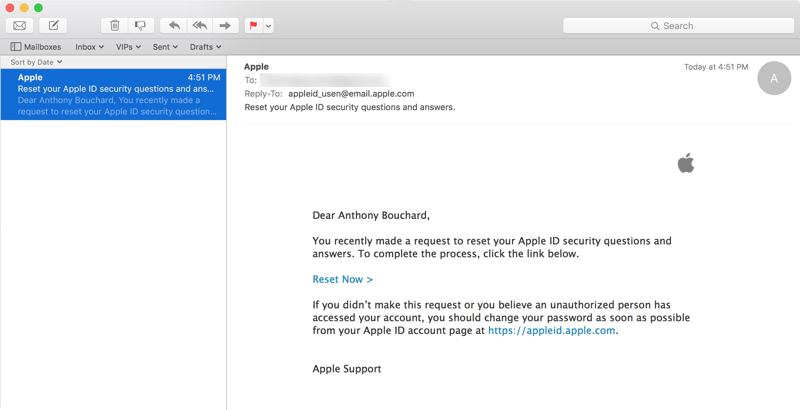Click 'Dear Anthony Bouchard,' greeting text

pyautogui.click(x=371, y=215)
